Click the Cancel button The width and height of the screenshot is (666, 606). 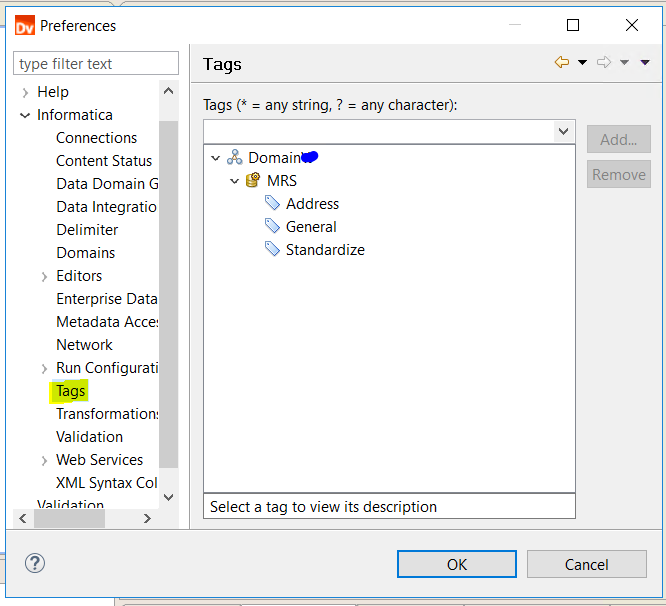(x=587, y=564)
